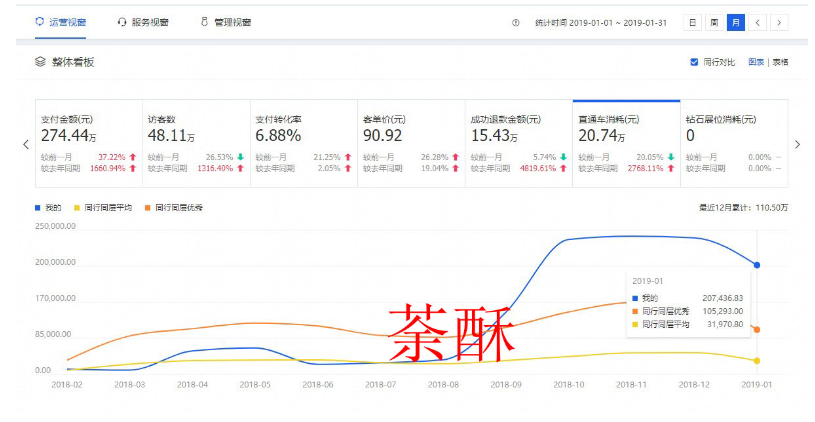The image size is (815, 422).
Task: Select the 日 day view button
Action: point(692,22)
